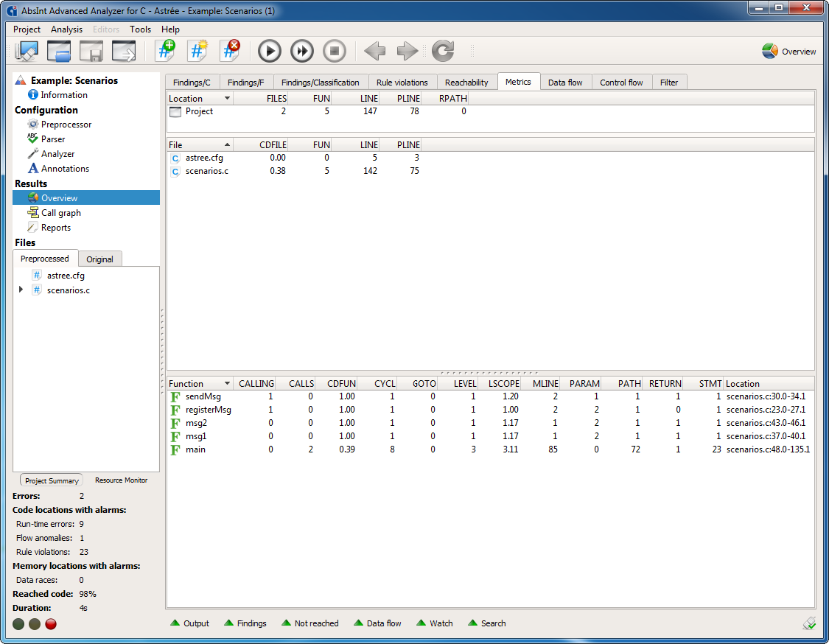This screenshot has height=644, width=829.
Task: Sort by the Function column dropdown arrow
Action: click(227, 384)
